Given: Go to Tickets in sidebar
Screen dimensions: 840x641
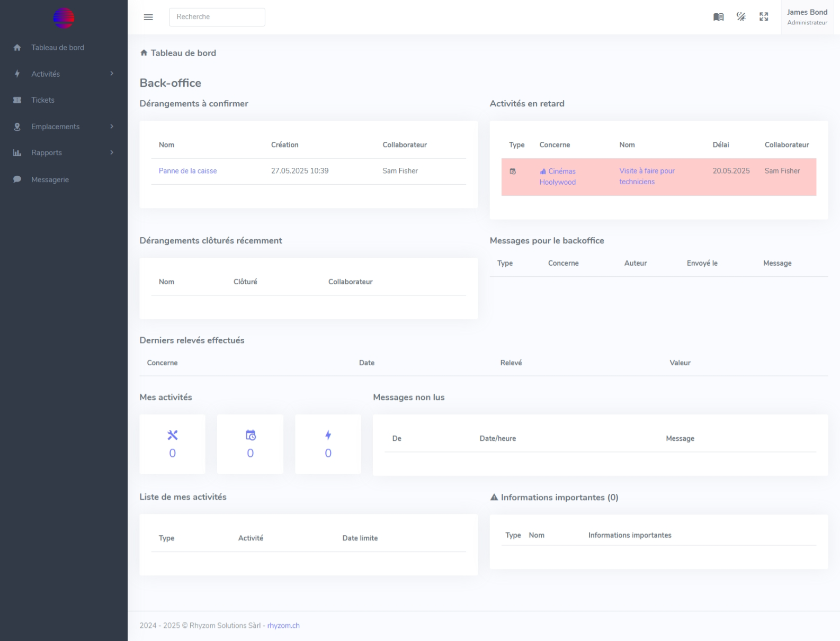Looking at the screenshot, I should click(x=43, y=100).
